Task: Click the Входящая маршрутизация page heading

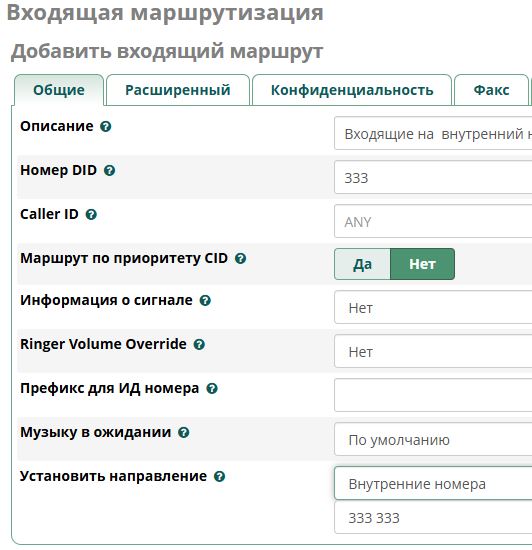Action: pyautogui.click(x=165, y=13)
